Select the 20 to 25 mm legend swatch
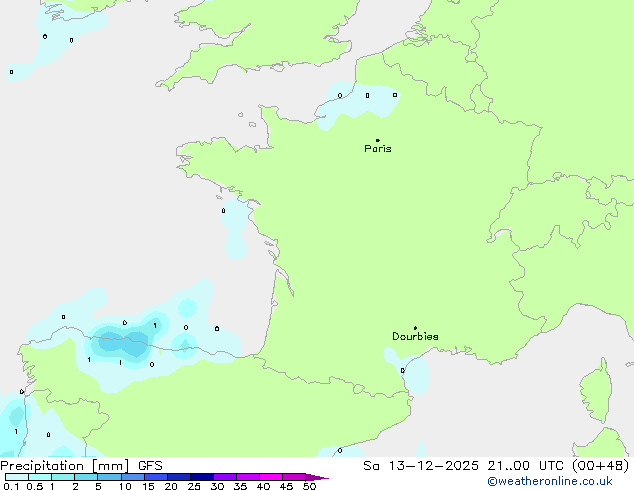This screenshot has height=490, width=634. click(179, 477)
